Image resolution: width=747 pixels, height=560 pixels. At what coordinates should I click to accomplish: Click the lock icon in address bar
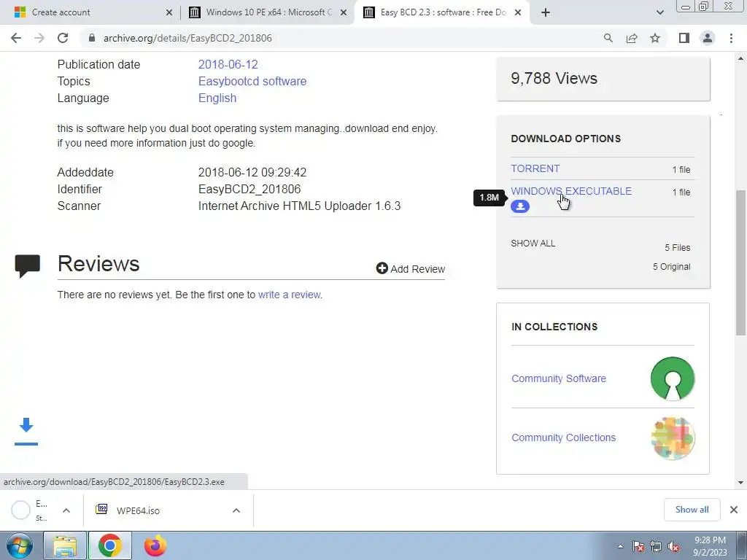click(92, 38)
